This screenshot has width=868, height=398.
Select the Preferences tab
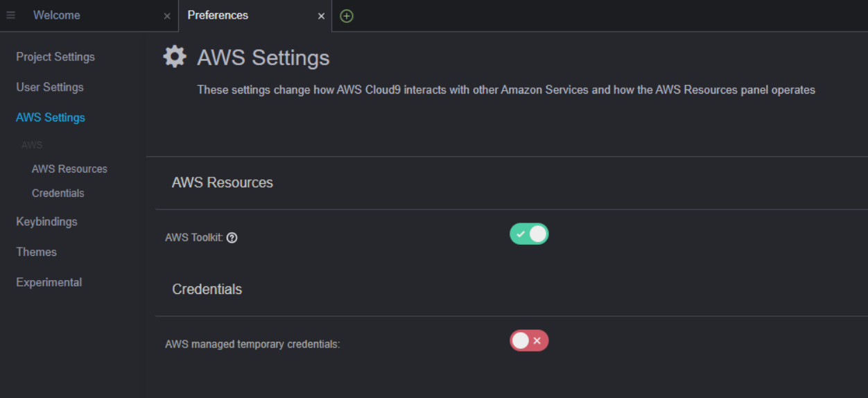pyautogui.click(x=218, y=15)
